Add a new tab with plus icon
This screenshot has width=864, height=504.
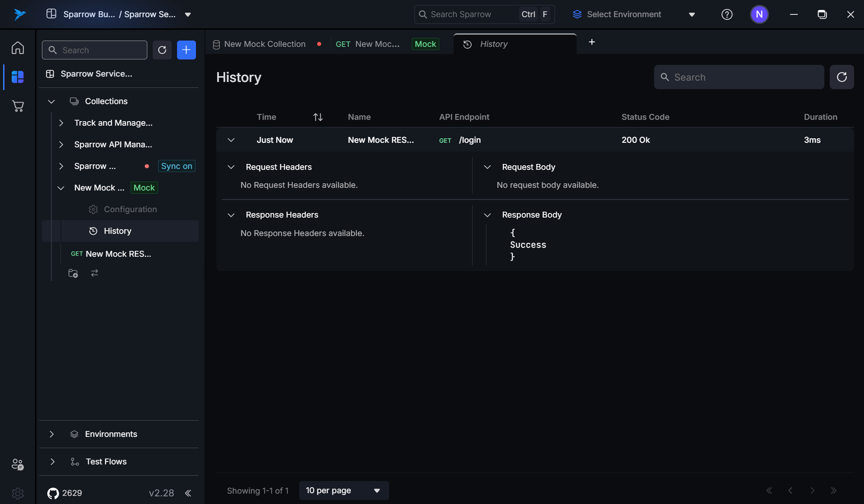pyautogui.click(x=592, y=42)
